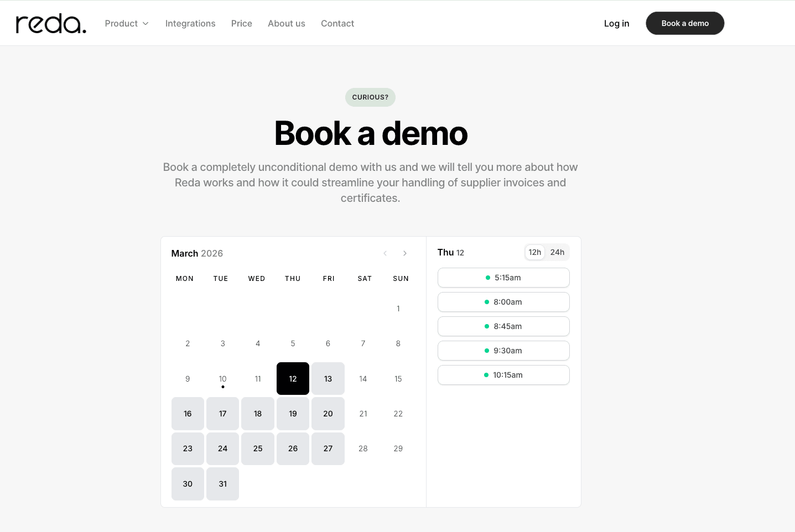Select March 23 in the calendar
The image size is (795, 532).
pyautogui.click(x=188, y=448)
